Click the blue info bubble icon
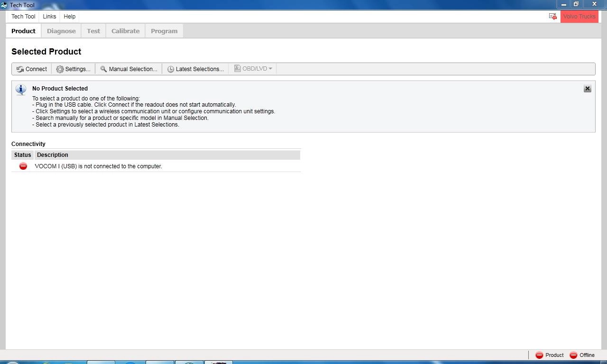Image resolution: width=607 pixels, height=364 pixels. [21, 90]
